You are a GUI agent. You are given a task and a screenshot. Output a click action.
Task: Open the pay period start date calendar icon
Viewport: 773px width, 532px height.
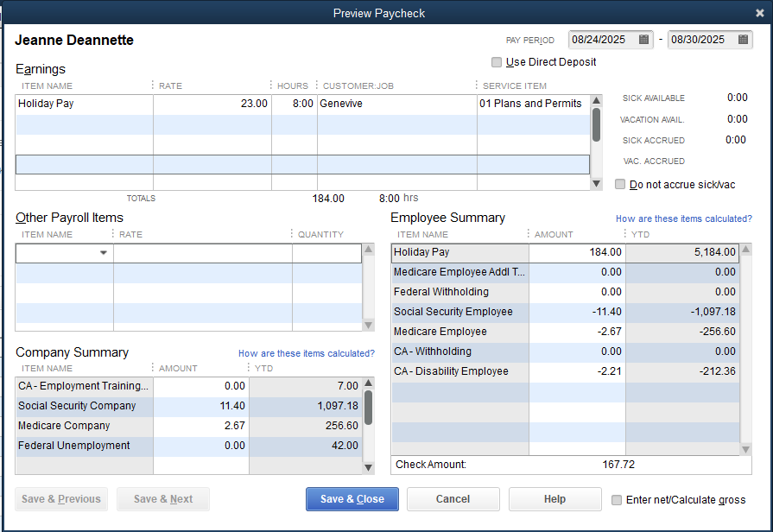(643, 40)
